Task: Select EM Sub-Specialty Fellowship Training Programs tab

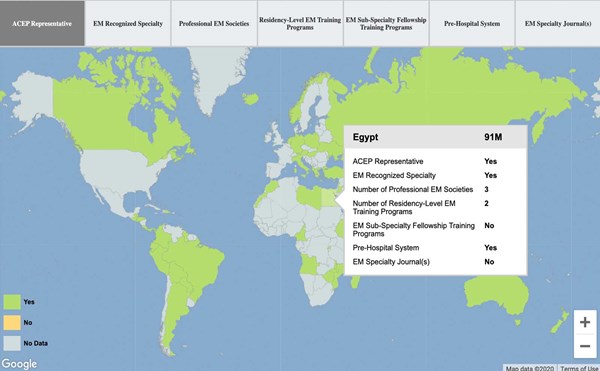Action: click(x=386, y=23)
